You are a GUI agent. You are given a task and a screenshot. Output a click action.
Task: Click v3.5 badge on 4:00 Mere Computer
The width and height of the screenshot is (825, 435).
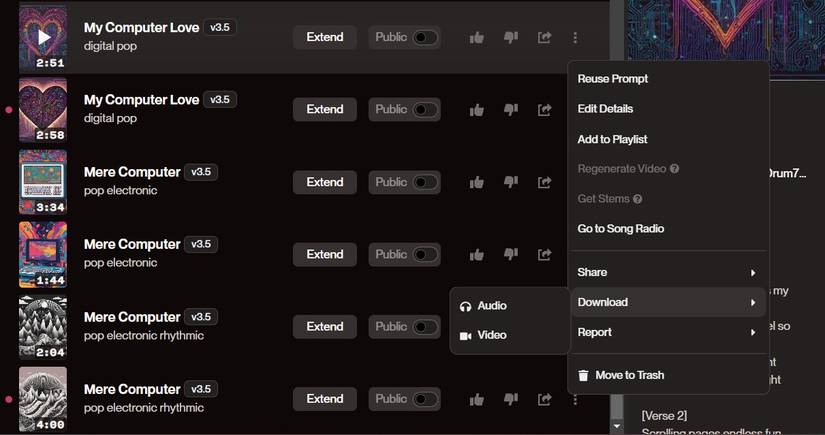click(201, 389)
